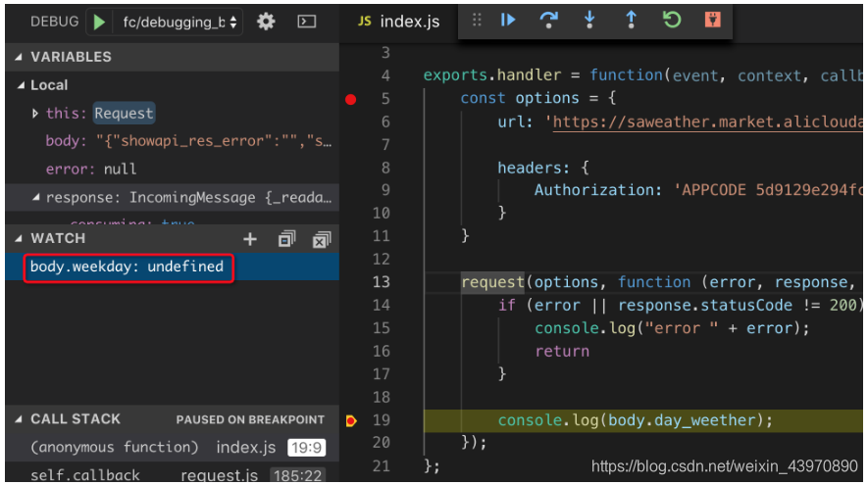Collapse the Local scope
The width and height of the screenshot is (868, 485).
coord(21,85)
